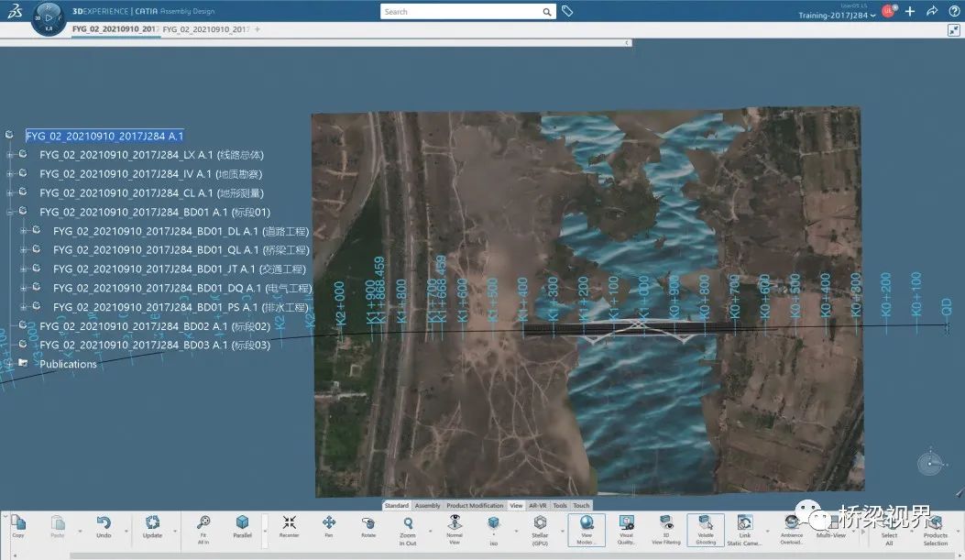Open the Product Modification tab

pyautogui.click(x=475, y=505)
